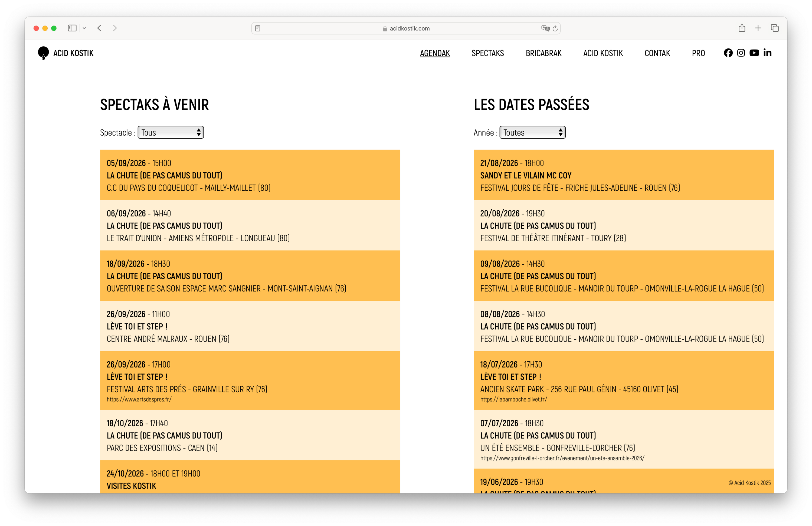Open the BRICABRAK menu item
This screenshot has width=812, height=526.
click(x=543, y=53)
